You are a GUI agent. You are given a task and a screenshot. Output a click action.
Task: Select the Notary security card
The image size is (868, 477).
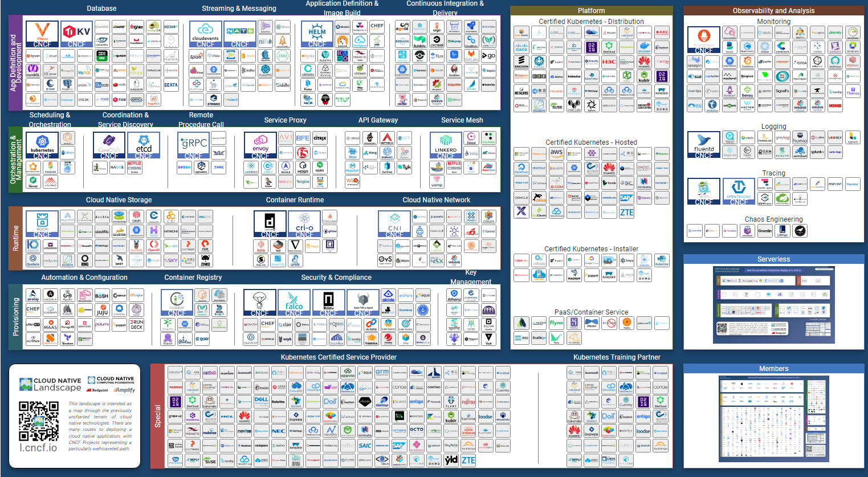pyautogui.click(x=328, y=303)
